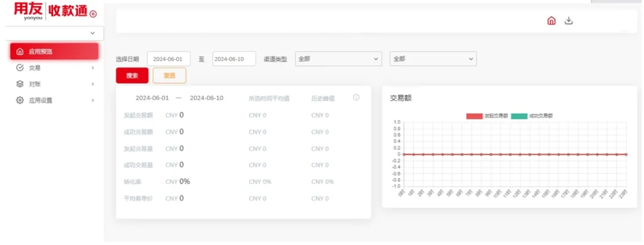Click the 应用预览 home icon in sidebar
644x245 pixels.
(x=20, y=52)
